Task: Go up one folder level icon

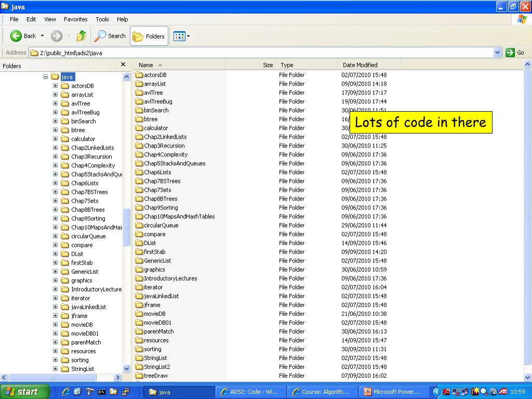Action: [82, 36]
